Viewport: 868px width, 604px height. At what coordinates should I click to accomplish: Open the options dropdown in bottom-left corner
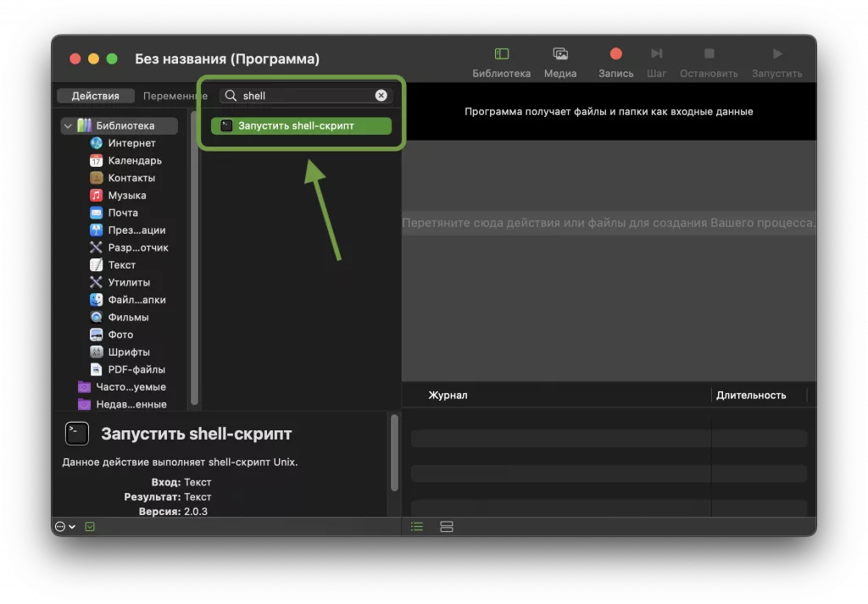pos(64,527)
